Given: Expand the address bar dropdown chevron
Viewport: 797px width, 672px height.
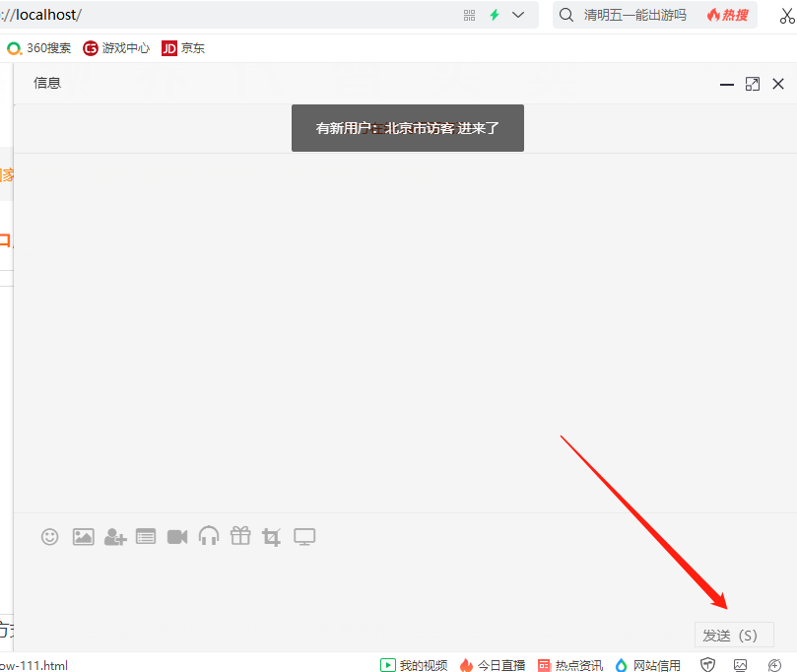Looking at the screenshot, I should [518, 15].
